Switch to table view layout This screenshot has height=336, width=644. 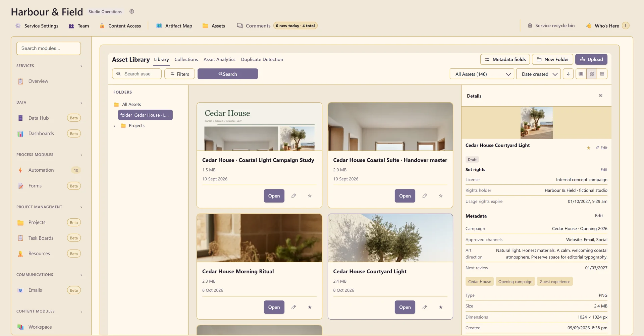[x=581, y=74]
